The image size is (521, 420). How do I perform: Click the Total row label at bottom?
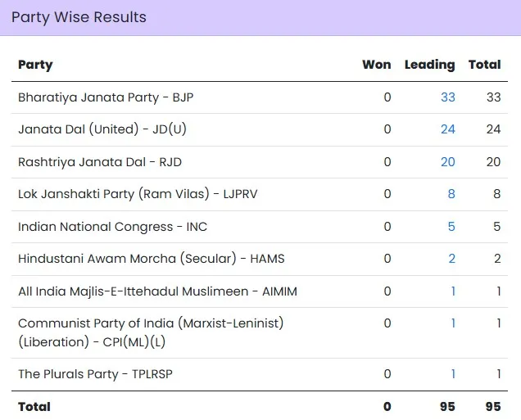(x=34, y=406)
